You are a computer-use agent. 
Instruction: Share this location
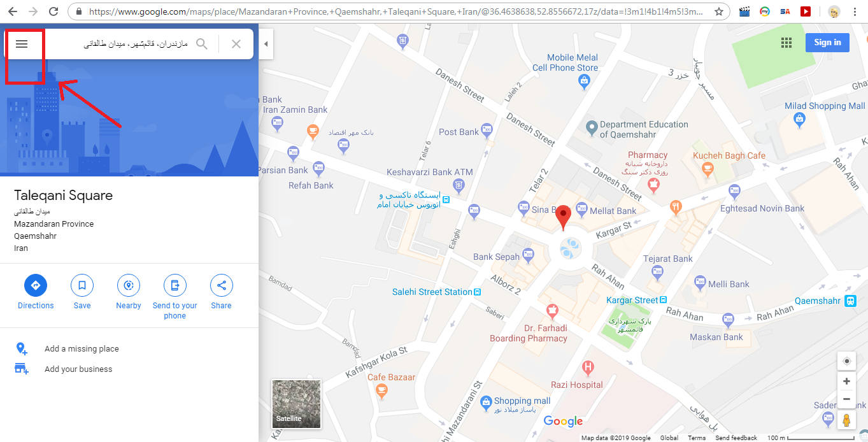point(222,292)
